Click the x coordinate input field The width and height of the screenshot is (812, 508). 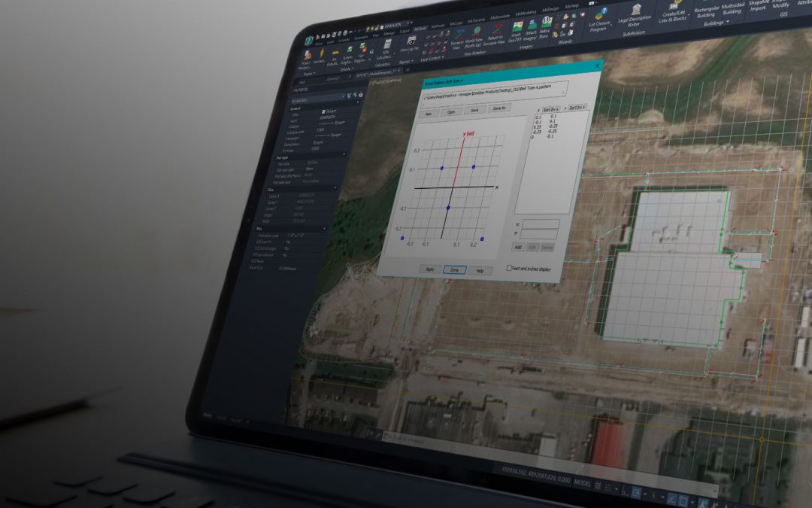click(541, 224)
